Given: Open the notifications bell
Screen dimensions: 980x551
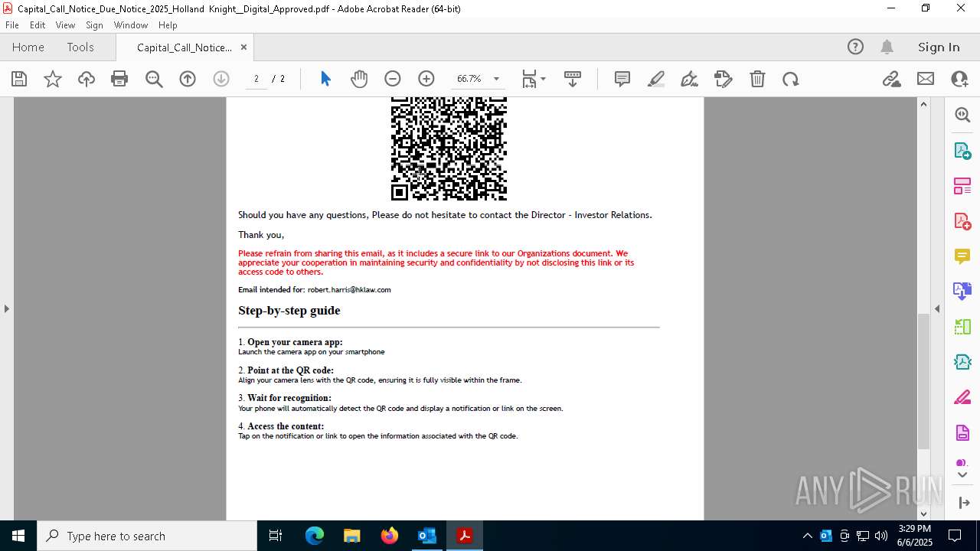Looking at the screenshot, I should [x=887, y=47].
